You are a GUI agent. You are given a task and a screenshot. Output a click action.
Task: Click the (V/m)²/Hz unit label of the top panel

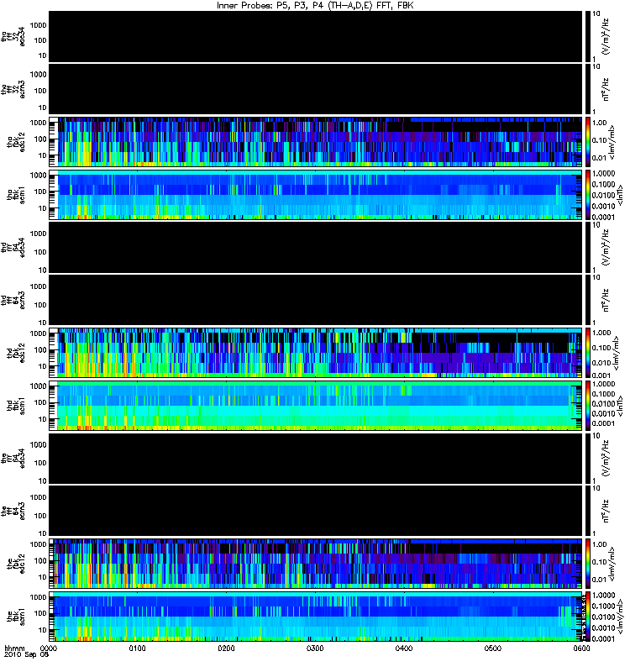click(606, 36)
